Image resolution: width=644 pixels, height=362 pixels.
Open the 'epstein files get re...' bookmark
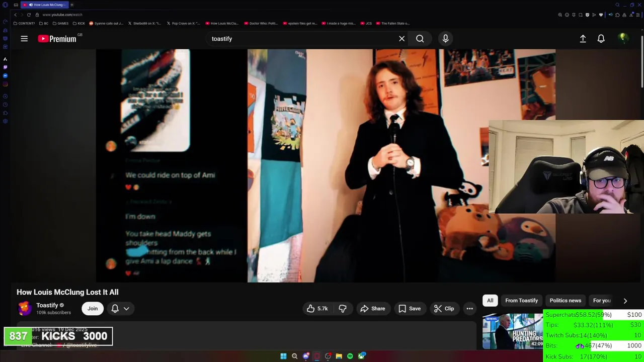tap(300, 23)
